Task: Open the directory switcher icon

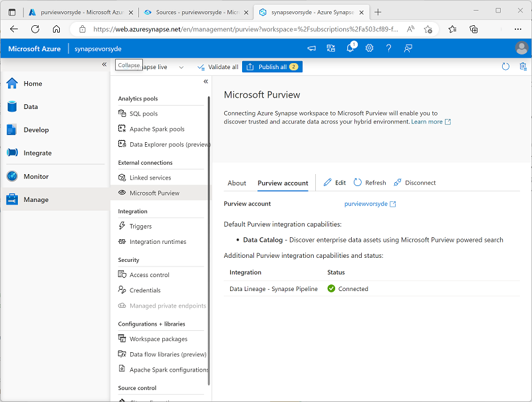Action: pyautogui.click(x=331, y=48)
